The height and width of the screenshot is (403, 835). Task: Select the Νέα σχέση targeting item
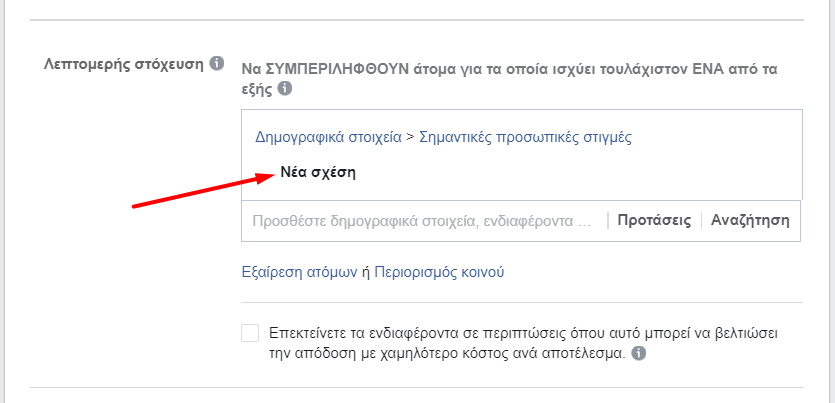pyautogui.click(x=318, y=172)
